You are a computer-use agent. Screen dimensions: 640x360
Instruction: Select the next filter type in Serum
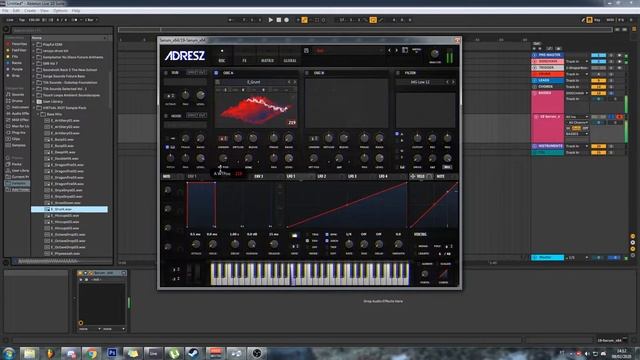pos(453,82)
